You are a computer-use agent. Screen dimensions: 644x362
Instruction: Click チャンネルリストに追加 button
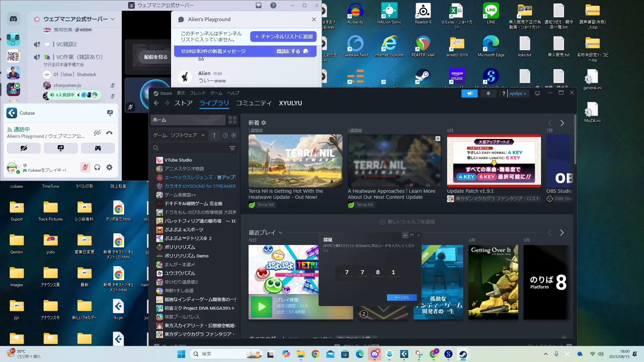click(x=283, y=37)
